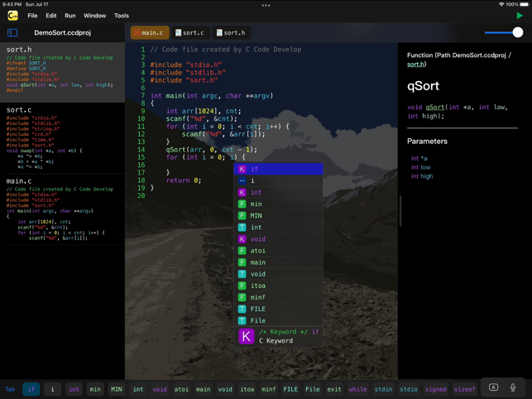The image size is (532, 399).
Task: Click the C Code Develop app logo
Action: [13, 15]
